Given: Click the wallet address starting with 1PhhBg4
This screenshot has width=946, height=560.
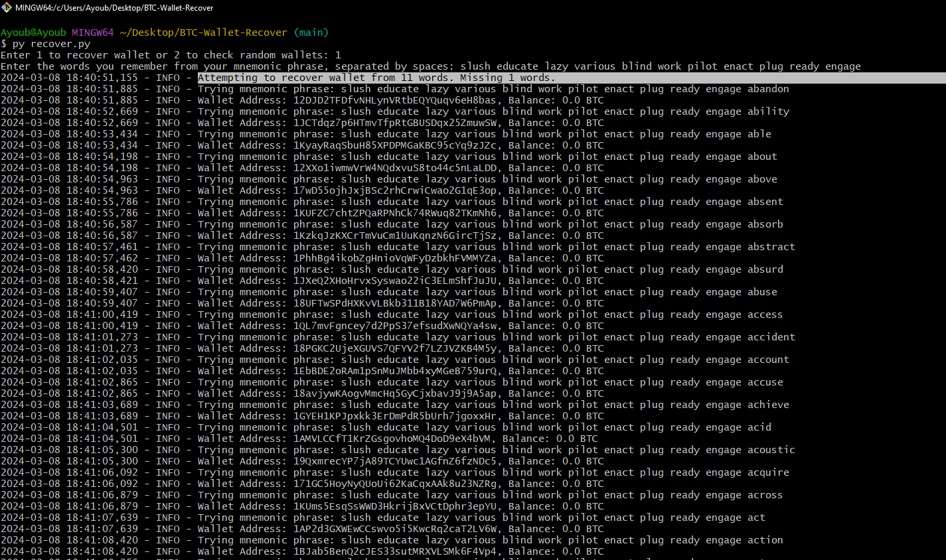Looking at the screenshot, I should (x=395, y=258).
